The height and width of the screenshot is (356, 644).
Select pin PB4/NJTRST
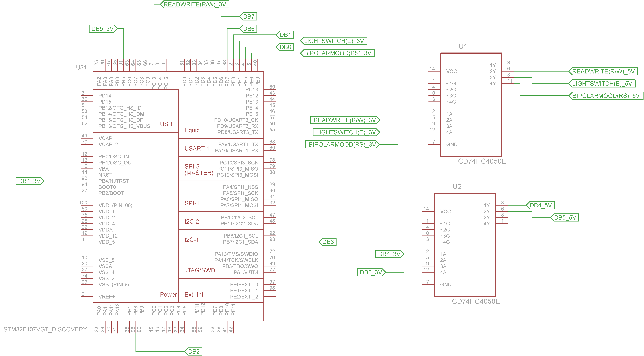click(x=114, y=181)
